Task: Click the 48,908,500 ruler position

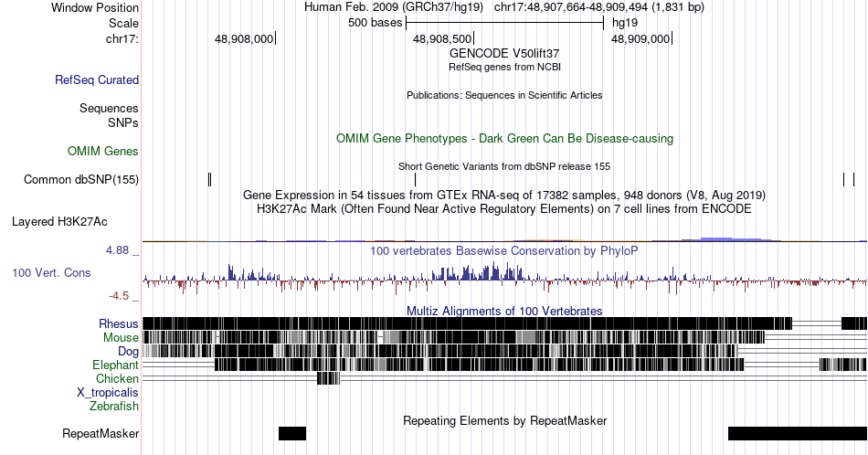Action: click(442, 38)
